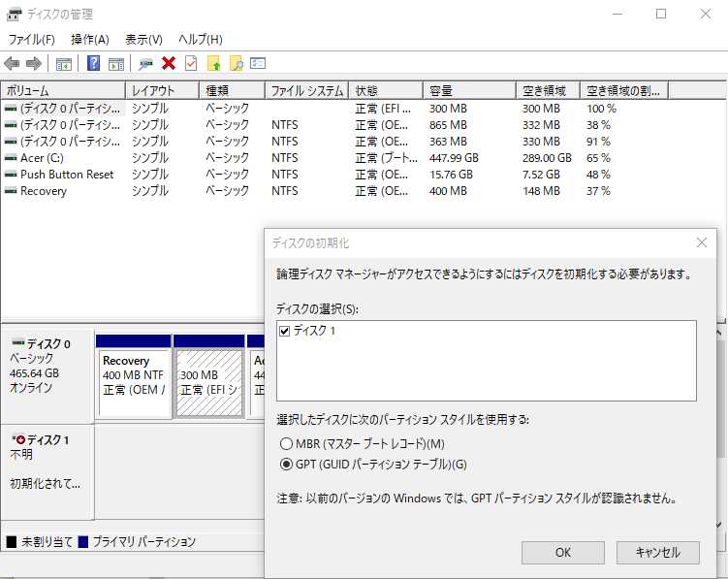Click the キャンセル button
This screenshot has width=728, height=579.
pos(657,552)
